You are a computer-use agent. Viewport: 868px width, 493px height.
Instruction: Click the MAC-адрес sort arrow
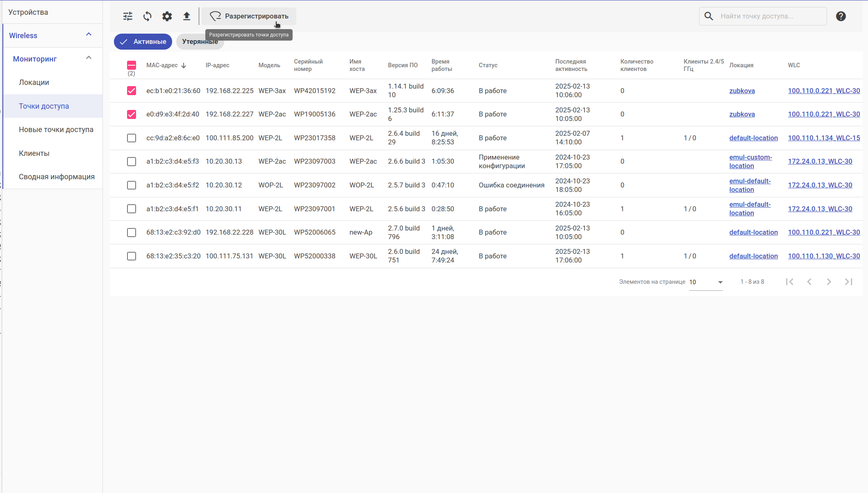pyautogui.click(x=184, y=66)
